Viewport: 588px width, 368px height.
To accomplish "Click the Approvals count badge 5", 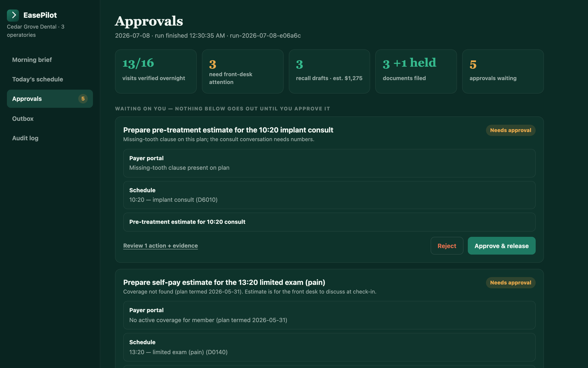I will [x=83, y=99].
